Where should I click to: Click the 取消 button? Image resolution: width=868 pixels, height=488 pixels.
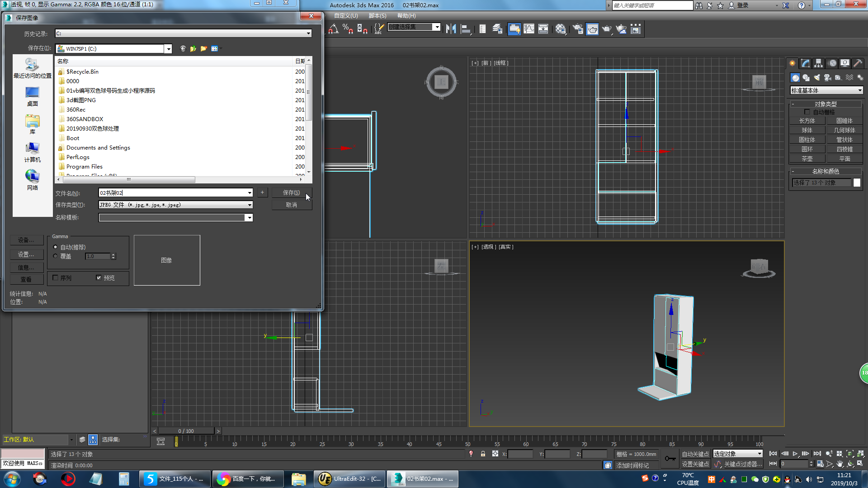pos(292,205)
